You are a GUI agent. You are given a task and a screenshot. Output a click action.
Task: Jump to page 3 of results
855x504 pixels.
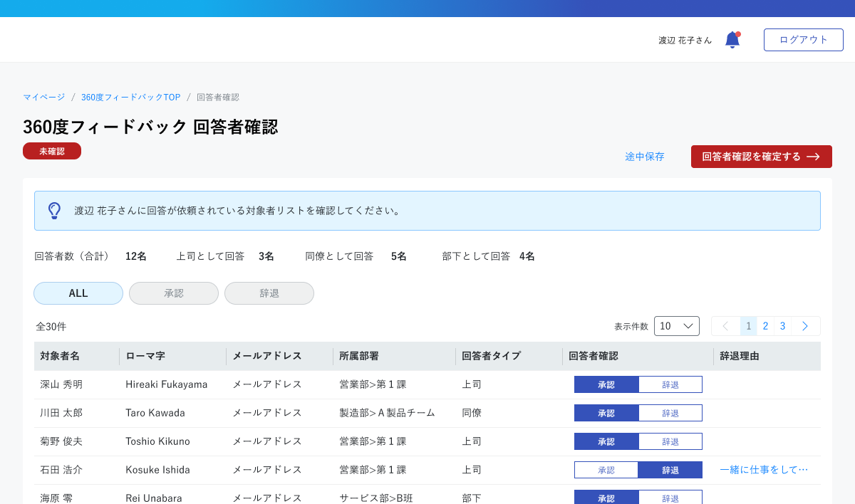coord(782,326)
